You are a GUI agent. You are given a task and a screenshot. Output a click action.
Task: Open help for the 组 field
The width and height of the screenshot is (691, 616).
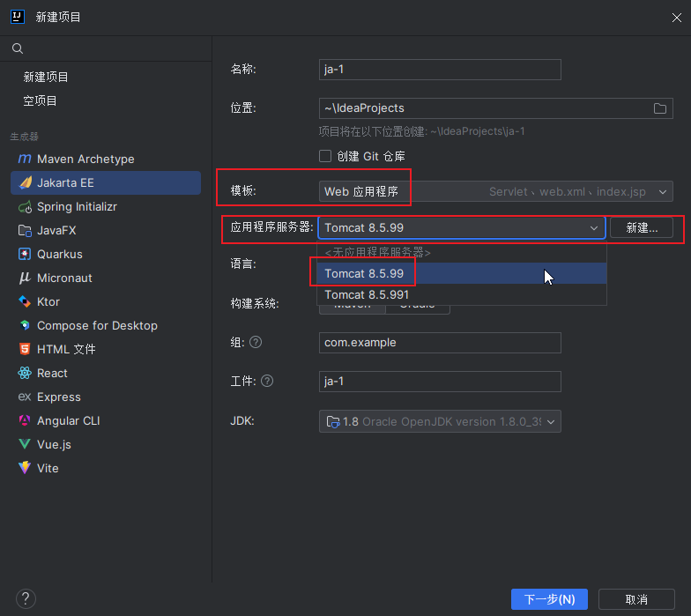click(x=256, y=342)
